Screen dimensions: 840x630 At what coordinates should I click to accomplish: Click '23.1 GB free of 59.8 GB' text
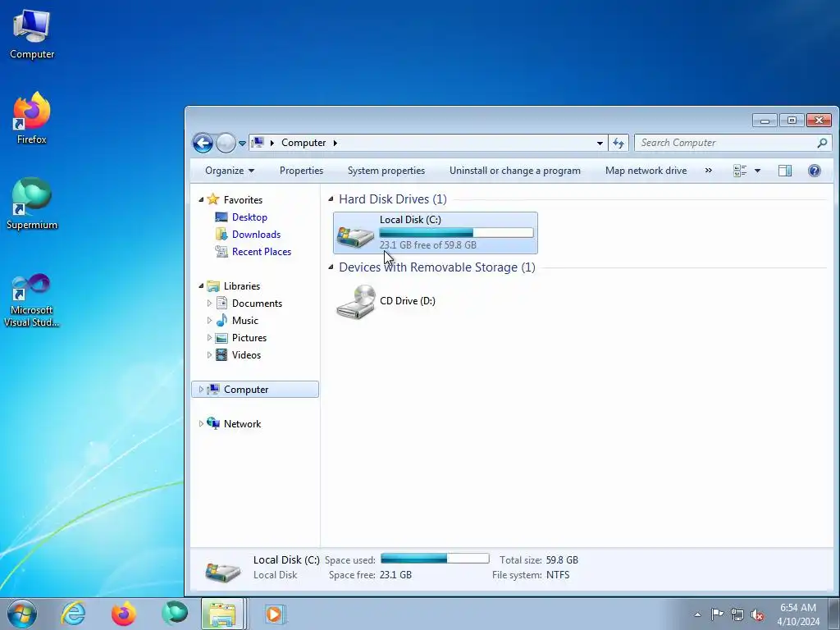pyautogui.click(x=428, y=244)
